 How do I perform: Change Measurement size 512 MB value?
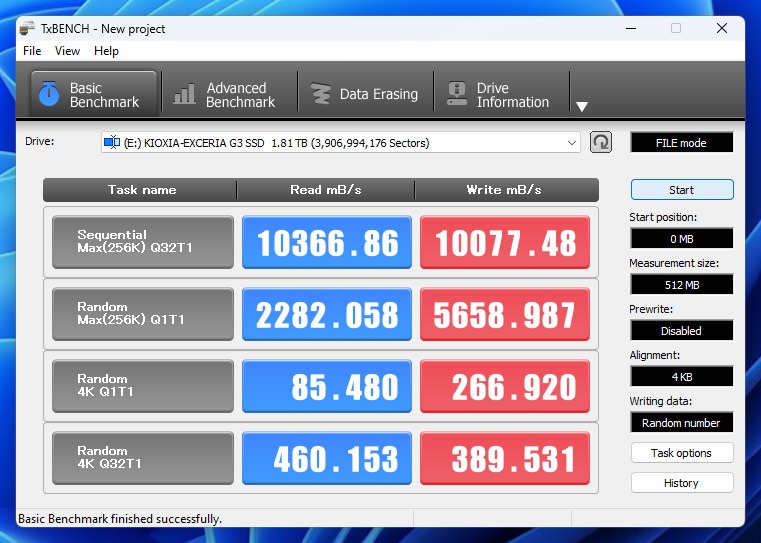click(681, 285)
